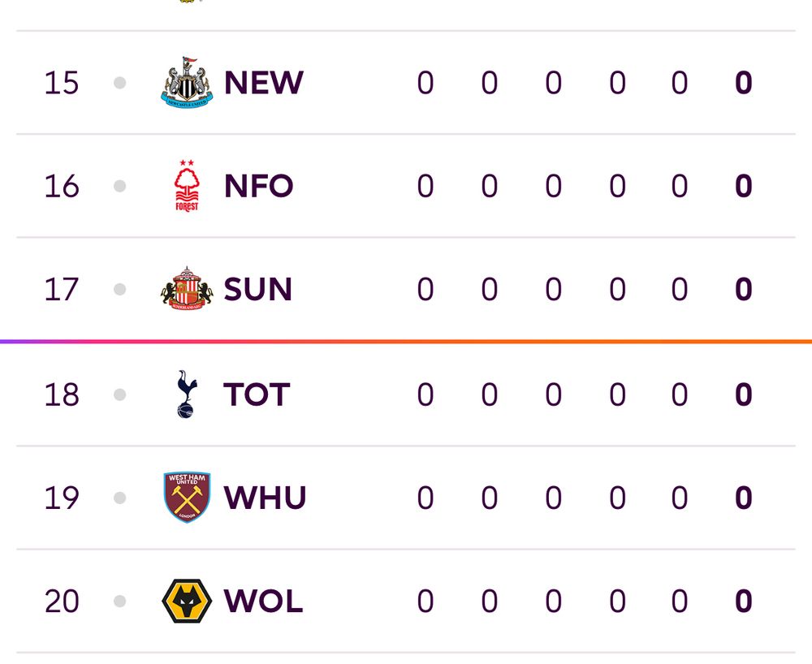This screenshot has width=812, height=664.
Task: Click position number 17 for Sunderland
Action: click(62, 289)
